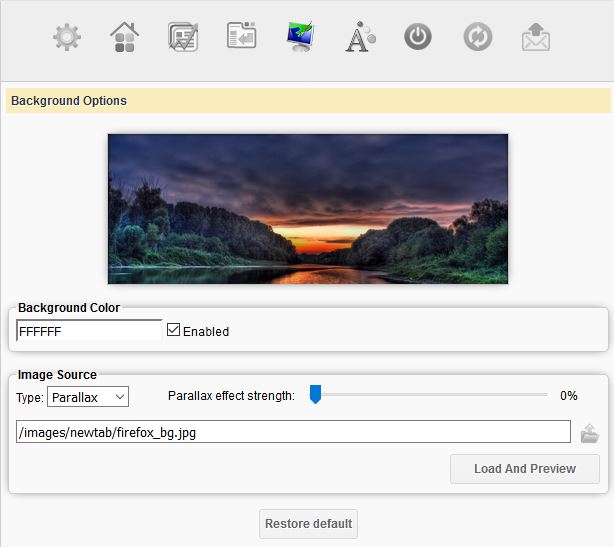The image size is (614, 547).
Task: Open the home tiles options icon
Action: coord(125,38)
